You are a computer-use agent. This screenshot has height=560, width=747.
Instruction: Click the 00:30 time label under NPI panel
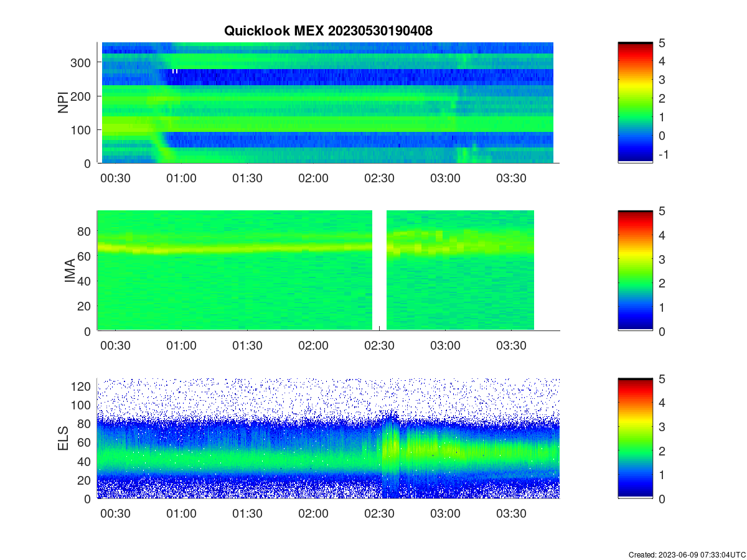[x=115, y=178]
